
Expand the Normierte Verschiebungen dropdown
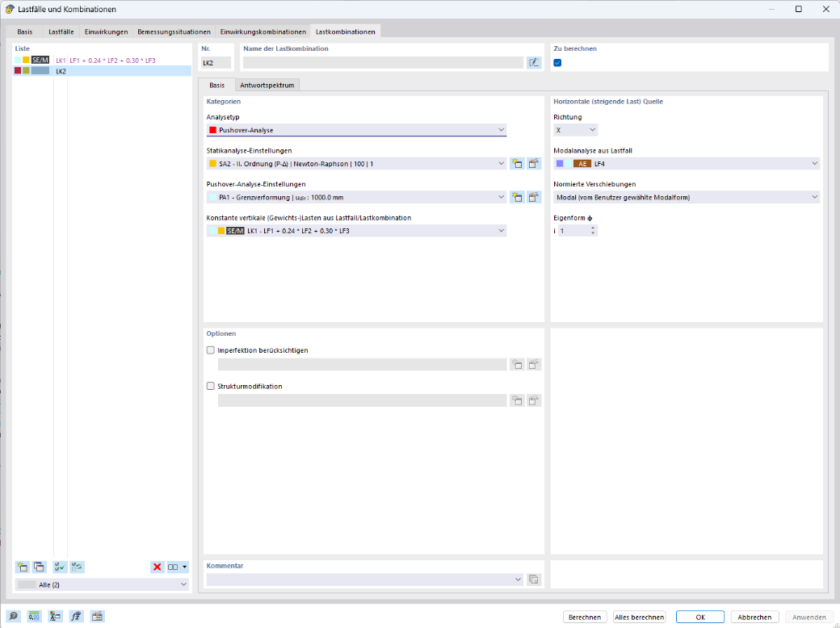(687, 198)
